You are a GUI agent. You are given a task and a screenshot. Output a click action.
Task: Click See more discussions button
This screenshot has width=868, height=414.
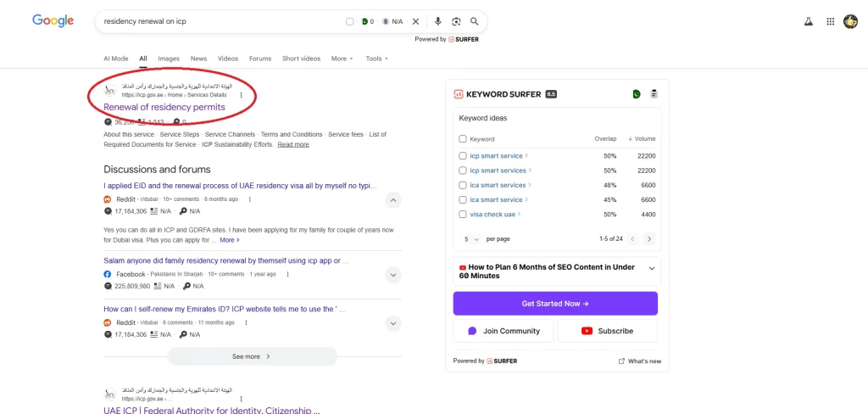252,356
